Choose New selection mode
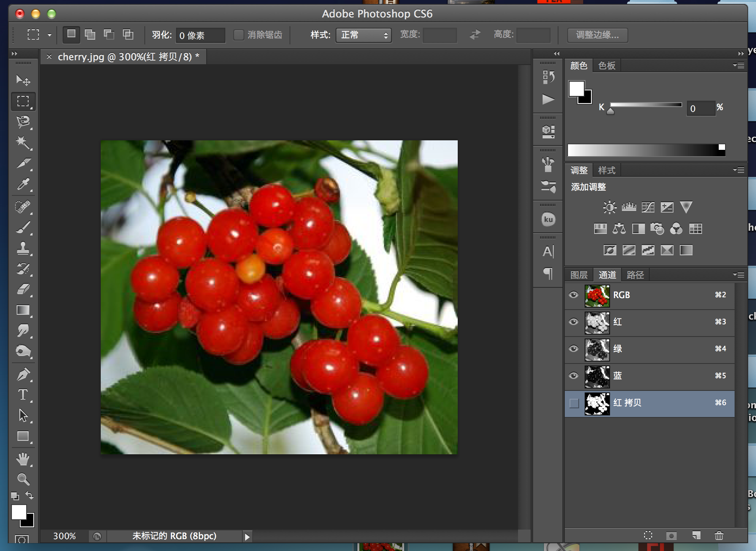Viewport: 756px width, 551px height. (71, 34)
